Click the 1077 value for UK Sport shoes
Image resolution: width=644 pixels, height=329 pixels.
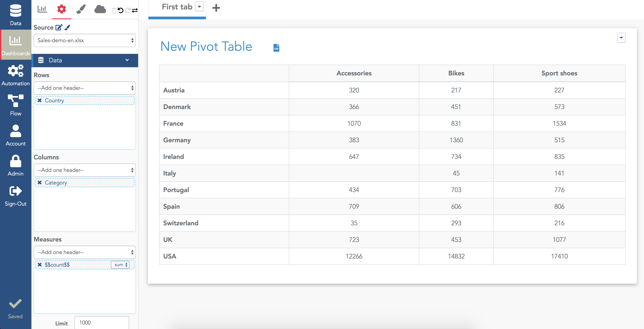click(x=559, y=239)
